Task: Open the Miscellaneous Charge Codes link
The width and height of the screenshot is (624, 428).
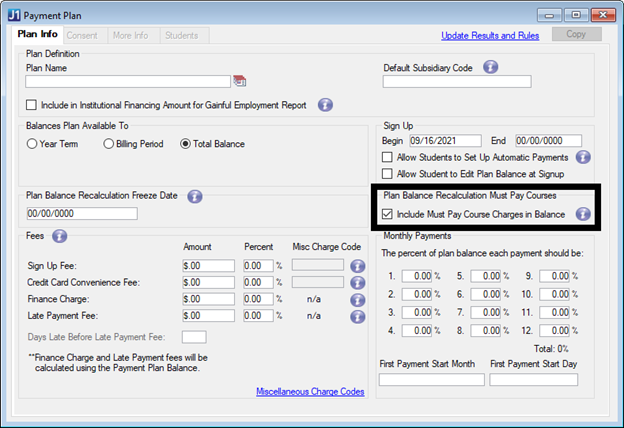Action: tap(310, 391)
